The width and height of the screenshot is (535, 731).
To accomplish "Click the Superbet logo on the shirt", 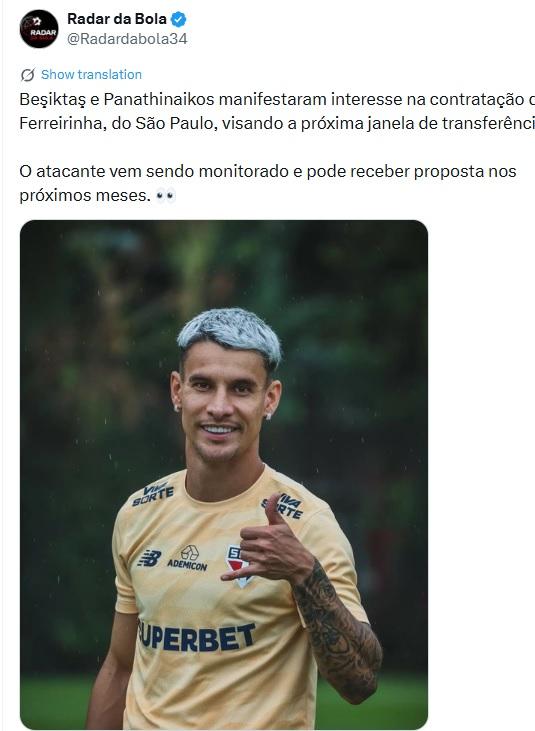I will click(197, 636).
